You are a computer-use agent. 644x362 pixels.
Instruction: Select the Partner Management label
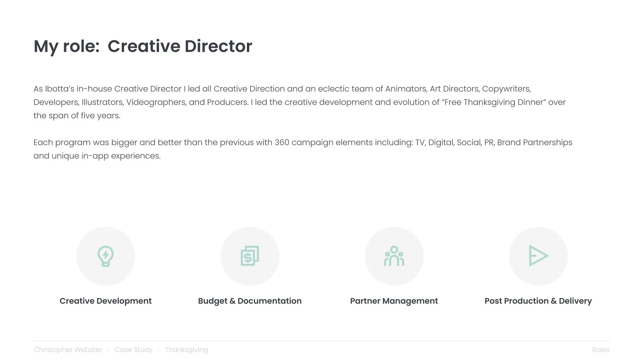click(x=394, y=301)
